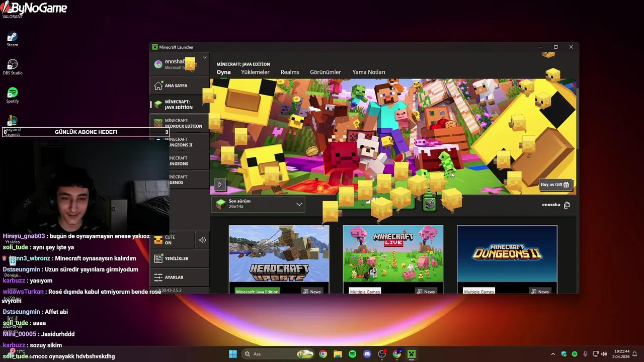Screen dimensions: 644x362
Task: Switch to the Yama Notları tab
Action: (369, 72)
